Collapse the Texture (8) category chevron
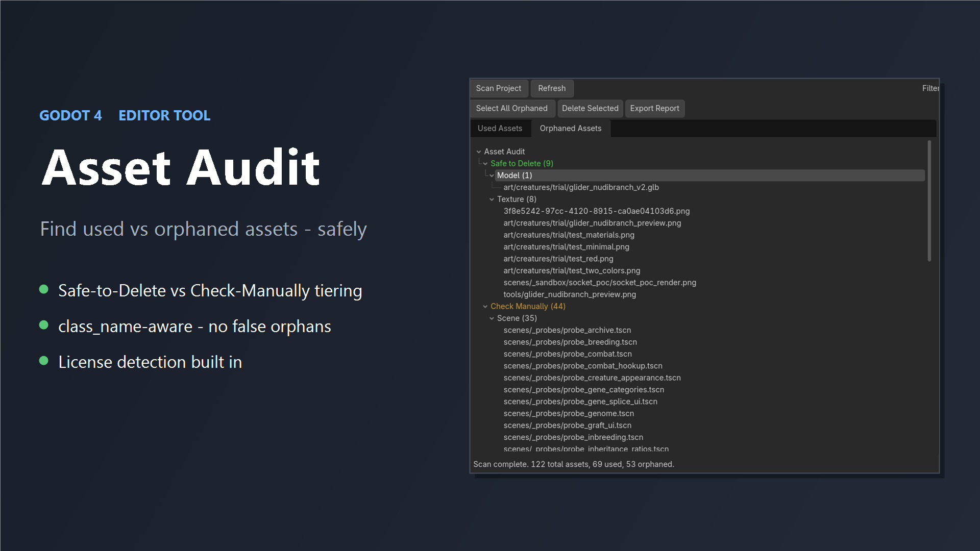Viewport: 980px width, 551px height. (x=492, y=199)
